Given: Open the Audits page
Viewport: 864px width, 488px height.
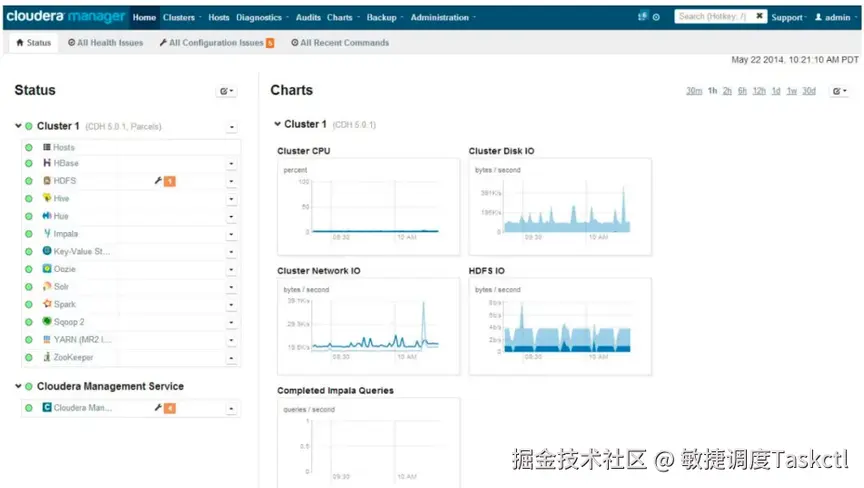Looking at the screenshot, I should pos(308,18).
